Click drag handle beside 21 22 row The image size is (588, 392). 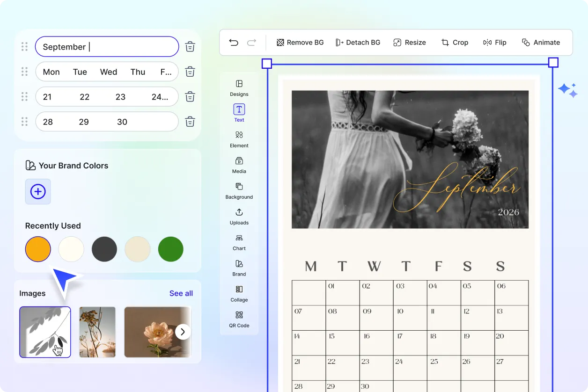(x=25, y=97)
